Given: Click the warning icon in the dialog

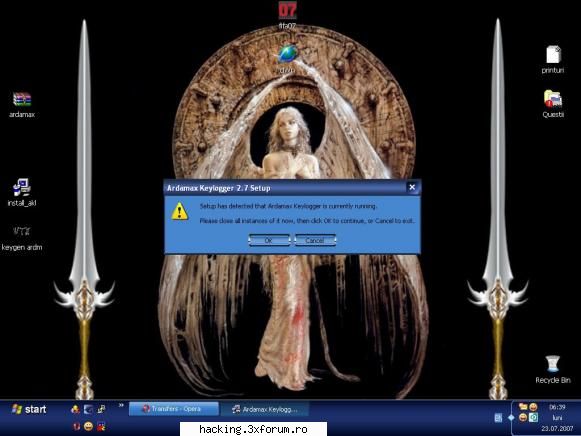Looking at the screenshot, I should tap(180, 212).
